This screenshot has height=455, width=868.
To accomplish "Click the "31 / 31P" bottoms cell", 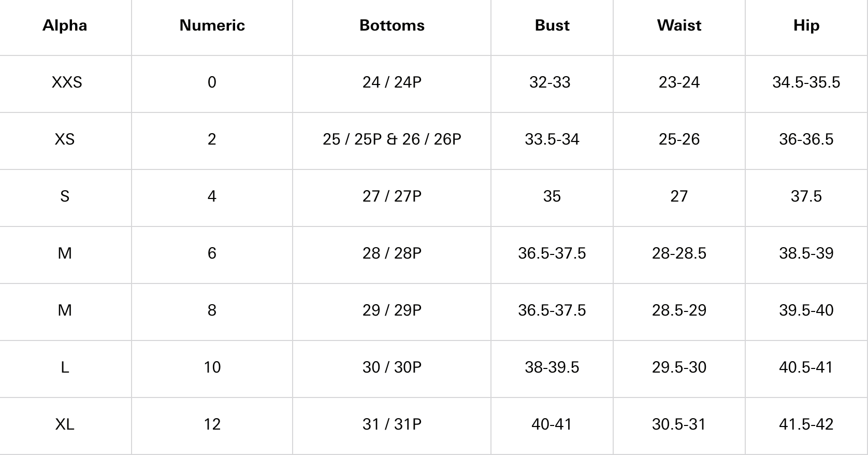I will pos(392,424).
